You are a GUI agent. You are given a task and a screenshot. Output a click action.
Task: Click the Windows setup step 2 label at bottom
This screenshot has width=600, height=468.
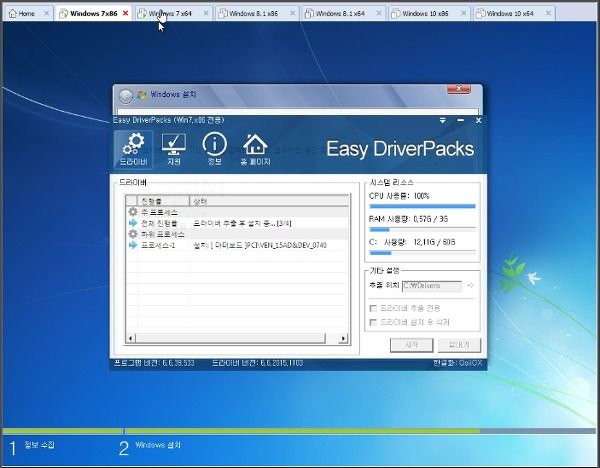tap(158, 445)
